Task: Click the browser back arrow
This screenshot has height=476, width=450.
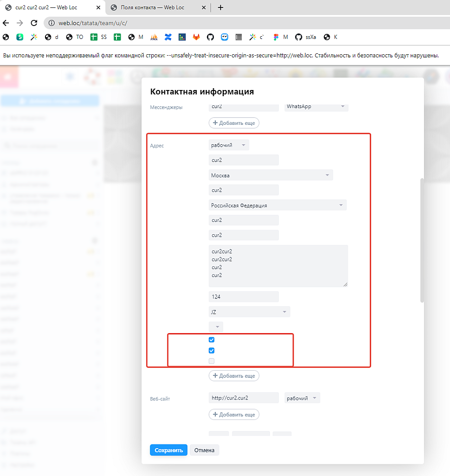Action: point(6,23)
